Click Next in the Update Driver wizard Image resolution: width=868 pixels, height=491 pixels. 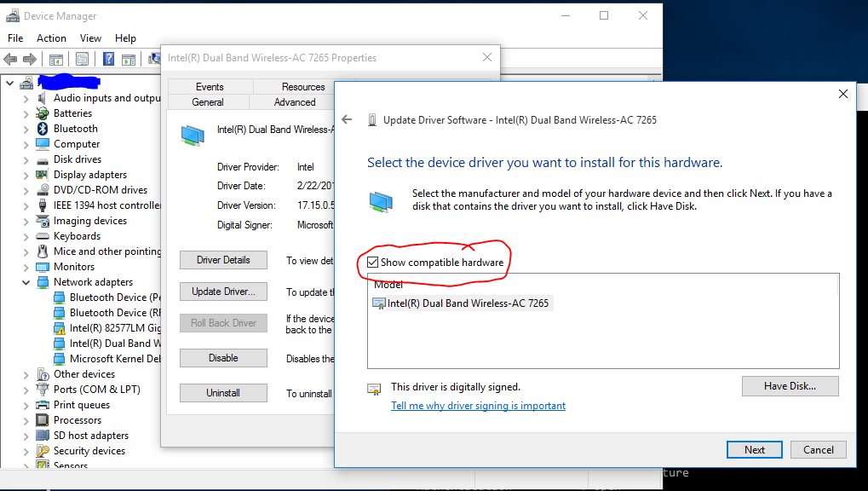click(x=755, y=450)
